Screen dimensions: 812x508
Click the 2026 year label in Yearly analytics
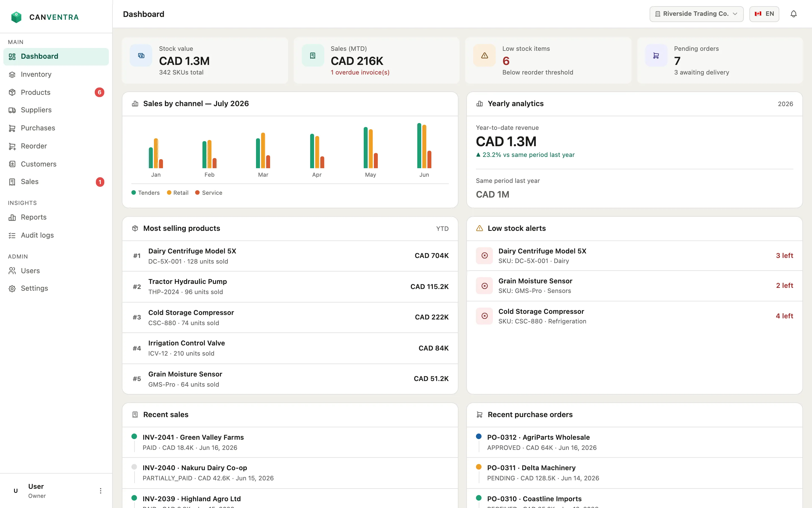tap(785, 104)
